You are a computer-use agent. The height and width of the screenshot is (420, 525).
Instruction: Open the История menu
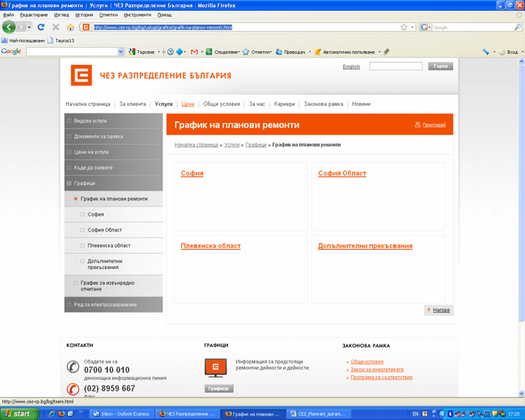pyautogui.click(x=84, y=14)
